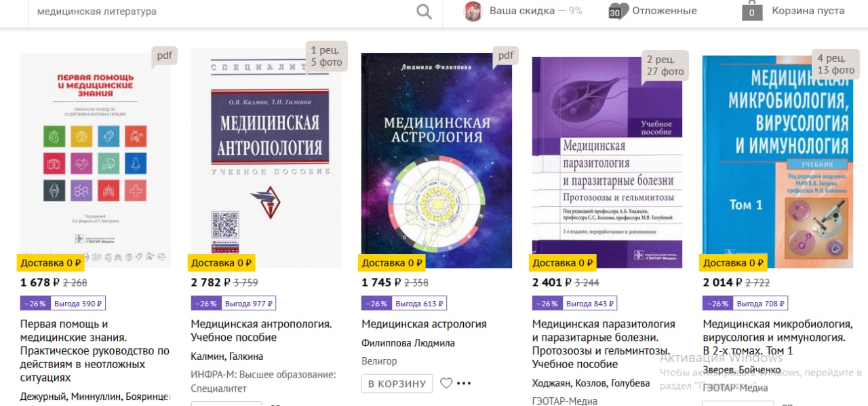Click 'Корзина пуста' cart label
The width and height of the screenshot is (868, 406).
point(808,11)
